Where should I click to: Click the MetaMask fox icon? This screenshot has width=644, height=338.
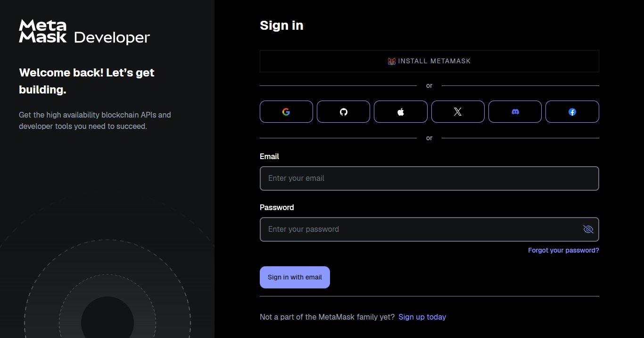(391, 61)
